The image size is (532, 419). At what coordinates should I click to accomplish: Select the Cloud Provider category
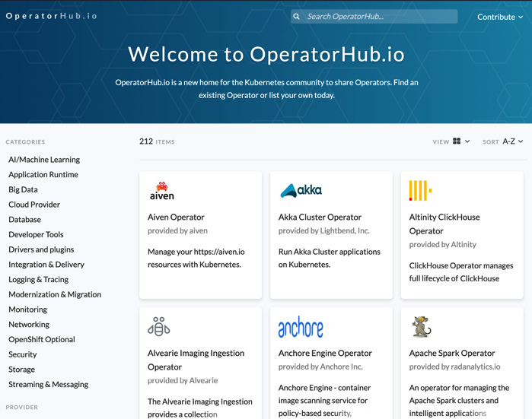[34, 205]
